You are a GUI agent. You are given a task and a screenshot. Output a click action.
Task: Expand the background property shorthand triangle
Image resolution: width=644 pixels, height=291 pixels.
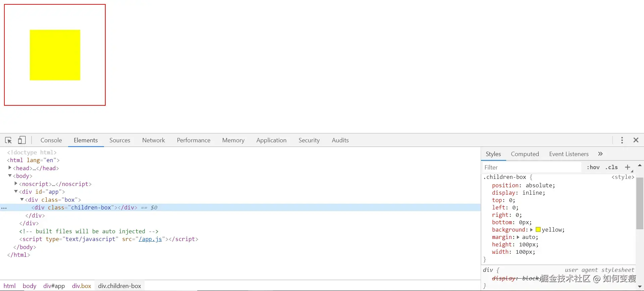(x=531, y=230)
